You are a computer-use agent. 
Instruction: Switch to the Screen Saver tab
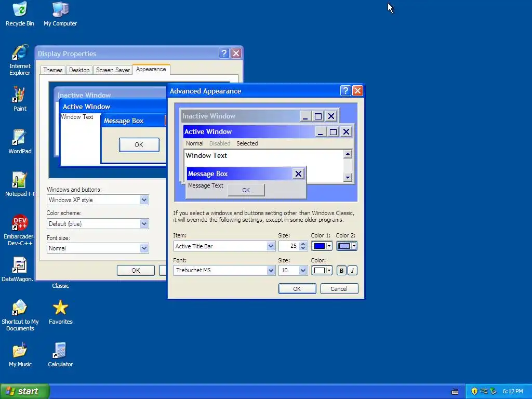(113, 70)
